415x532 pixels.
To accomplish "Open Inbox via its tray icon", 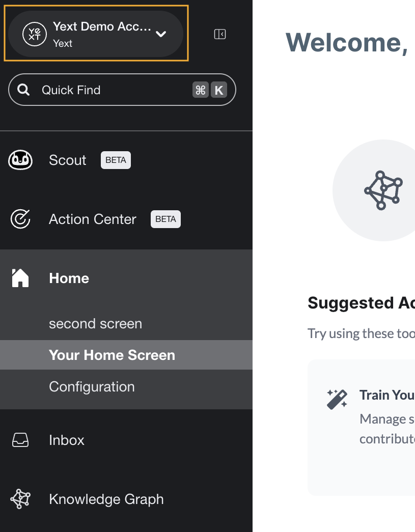I will click(20, 440).
